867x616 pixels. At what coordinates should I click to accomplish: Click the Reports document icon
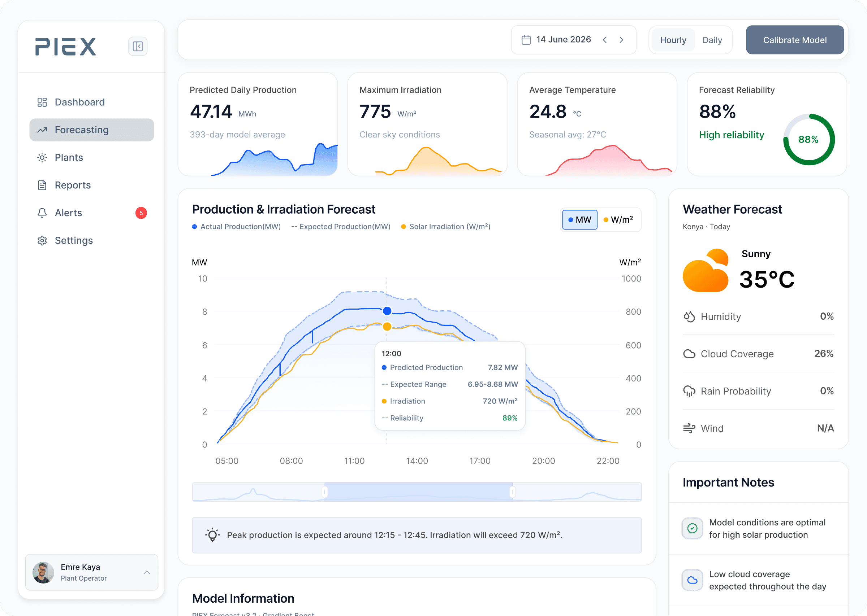(42, 185)
